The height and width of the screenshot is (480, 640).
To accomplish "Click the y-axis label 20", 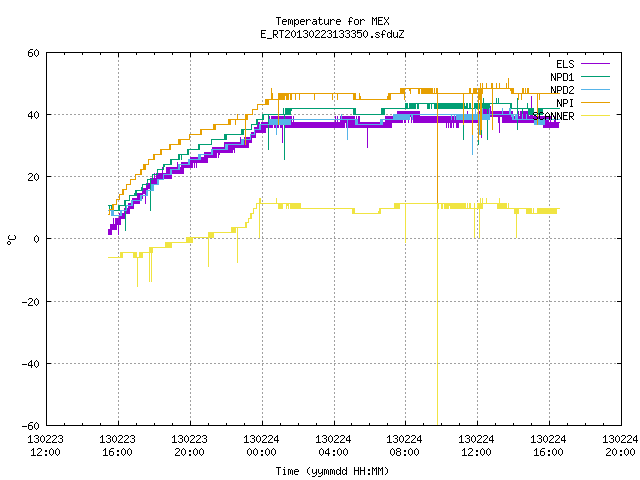I will coord(33,177).
